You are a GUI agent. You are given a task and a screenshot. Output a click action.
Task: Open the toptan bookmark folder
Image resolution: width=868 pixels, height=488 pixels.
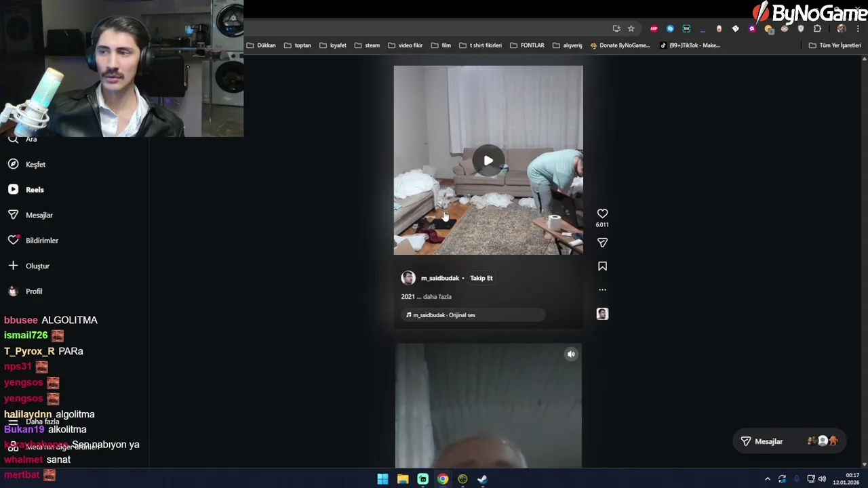(x=298, y=45)
